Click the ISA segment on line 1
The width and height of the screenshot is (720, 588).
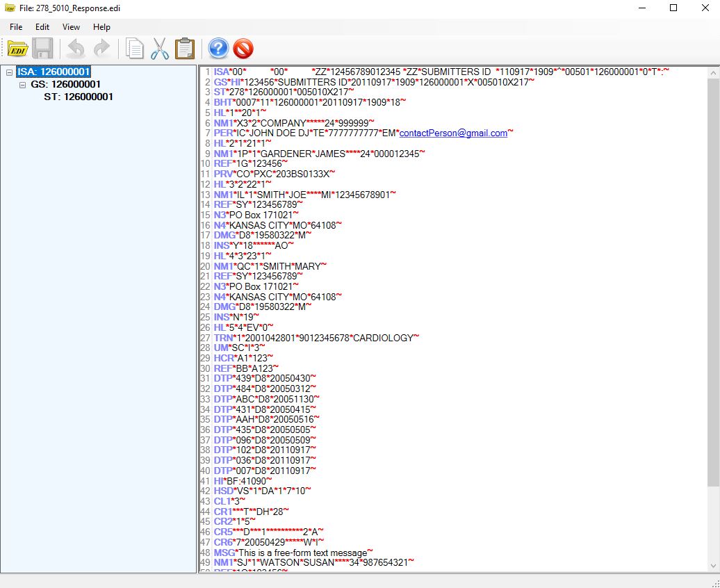[x=441, y=72]
